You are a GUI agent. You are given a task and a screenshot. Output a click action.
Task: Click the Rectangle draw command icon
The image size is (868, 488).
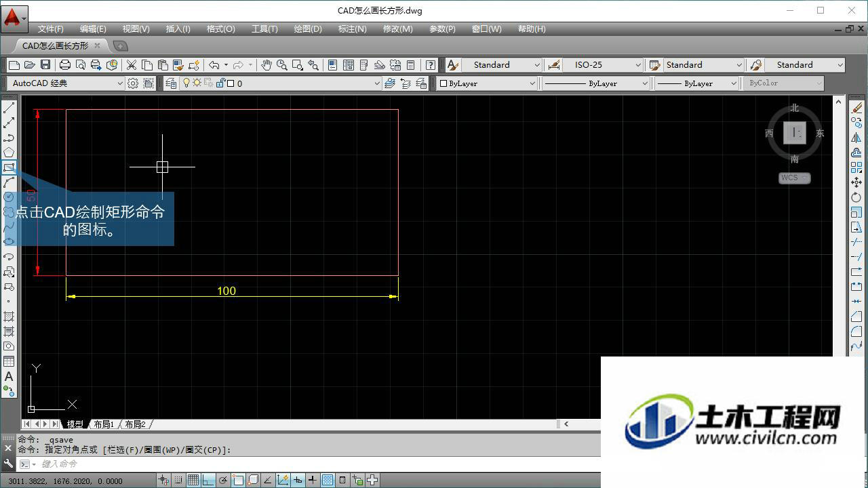click(x=9, y=167)
